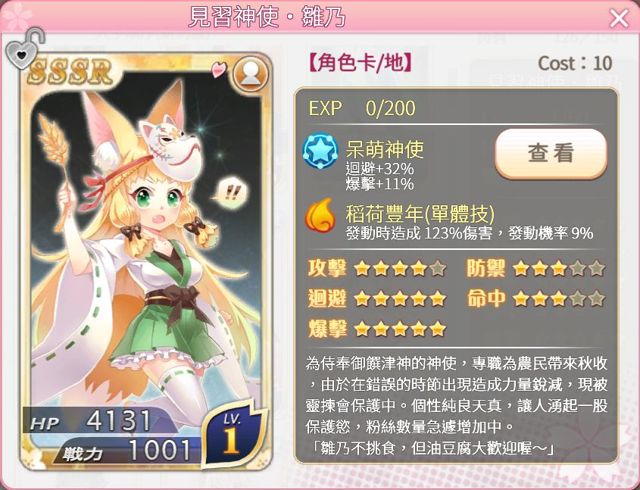
Task: Click the 稻荷豐年(單體技) skill title
Action: tap(420, 213)
